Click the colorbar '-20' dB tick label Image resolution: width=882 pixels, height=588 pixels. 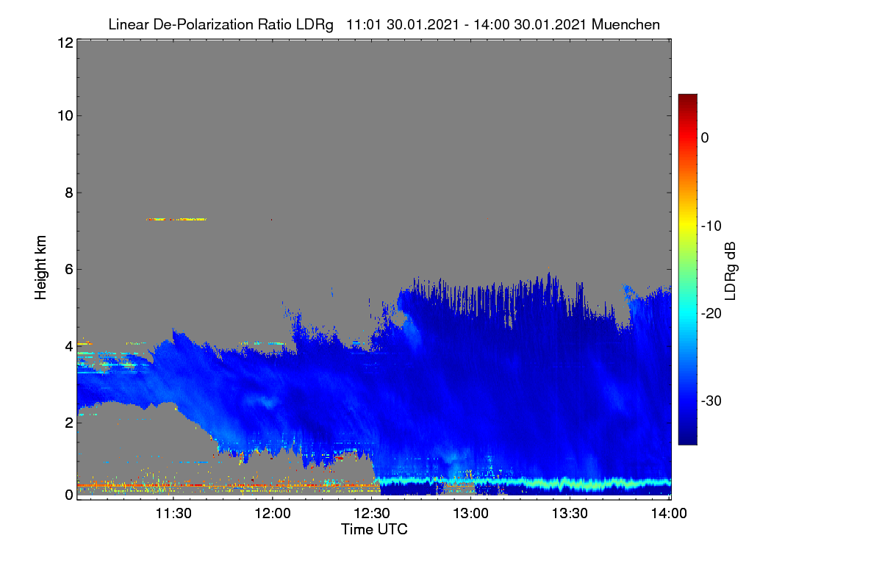(x=712, y=313)
